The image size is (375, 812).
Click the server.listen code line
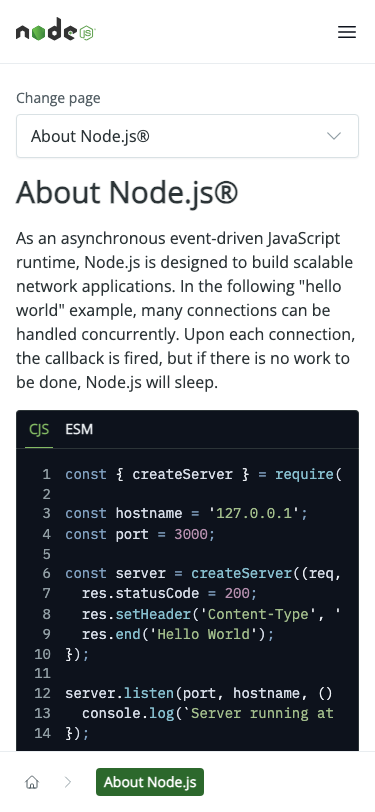199,693
